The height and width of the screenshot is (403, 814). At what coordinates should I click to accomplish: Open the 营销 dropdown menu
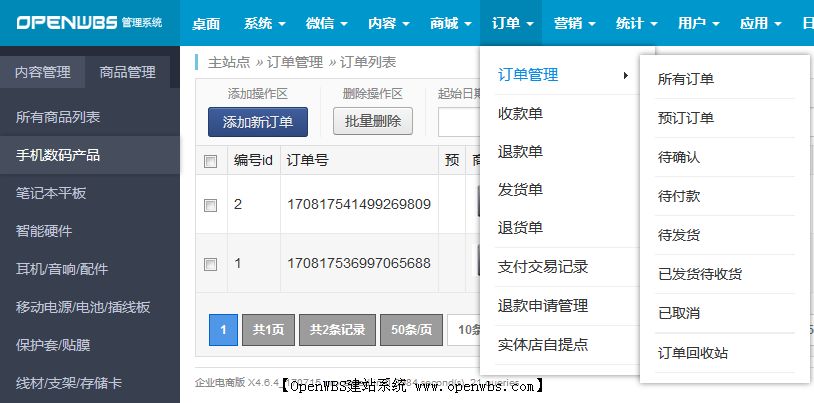pyautogui.click(x=574, y=23)
